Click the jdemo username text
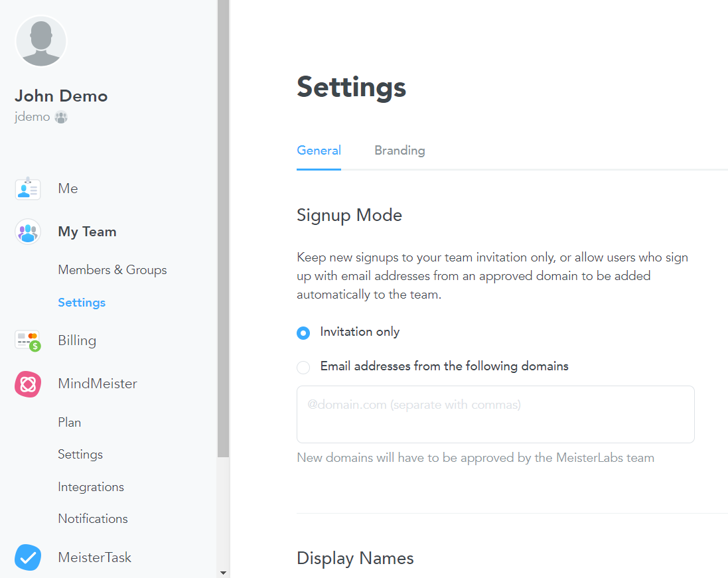 coord(32,117)
